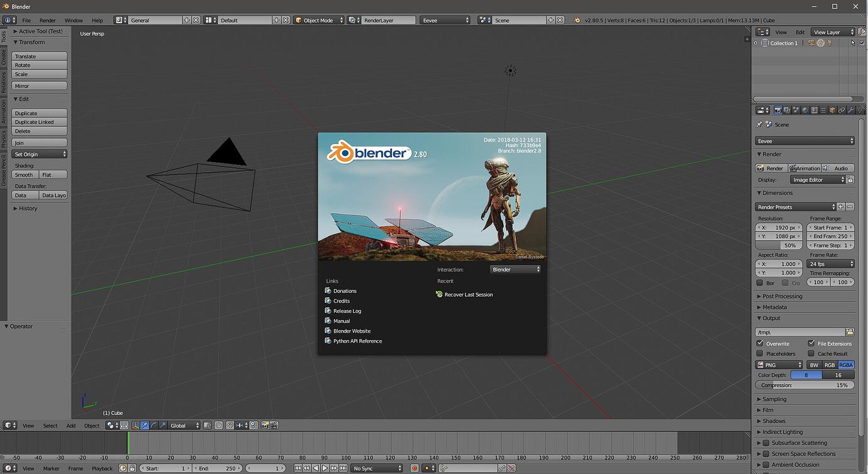The width and height of the screenshot is (868, 474).
Task: Add a new render preset with plus
Action: pos(841,207)
